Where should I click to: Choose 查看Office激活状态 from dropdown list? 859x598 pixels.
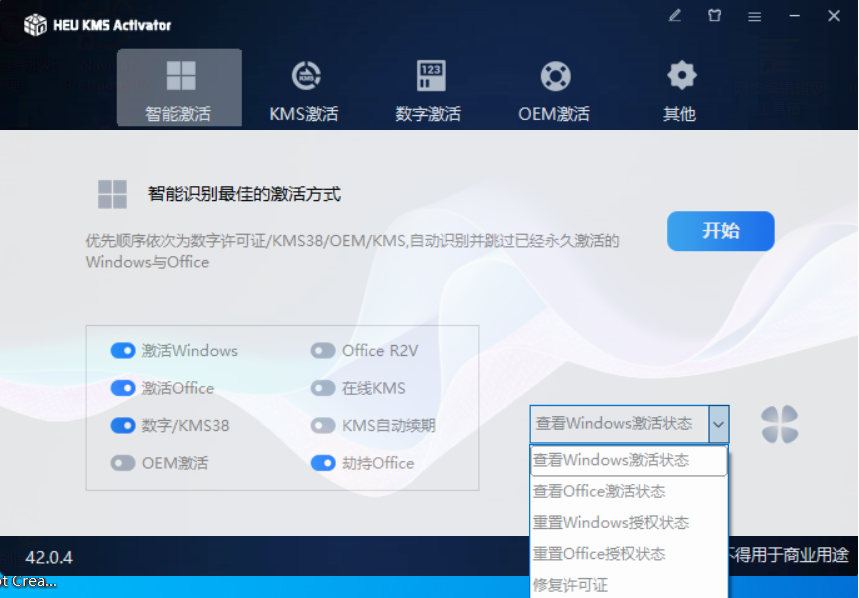pyautogui.click(x=599, y=492)
